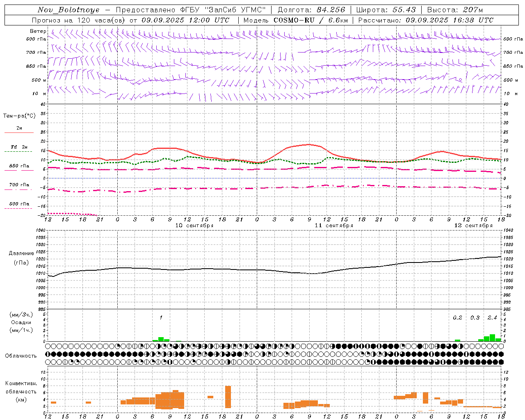Screen dimensions: 525x420
Task: Click the 'Модель COSMO-RU / 6.6км' label
Action: coord(296,20)
